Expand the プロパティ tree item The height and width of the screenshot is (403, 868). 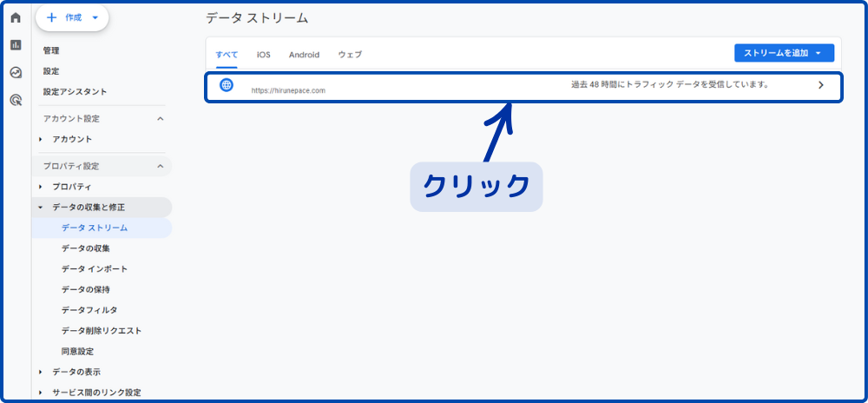[x=41, y=187]
